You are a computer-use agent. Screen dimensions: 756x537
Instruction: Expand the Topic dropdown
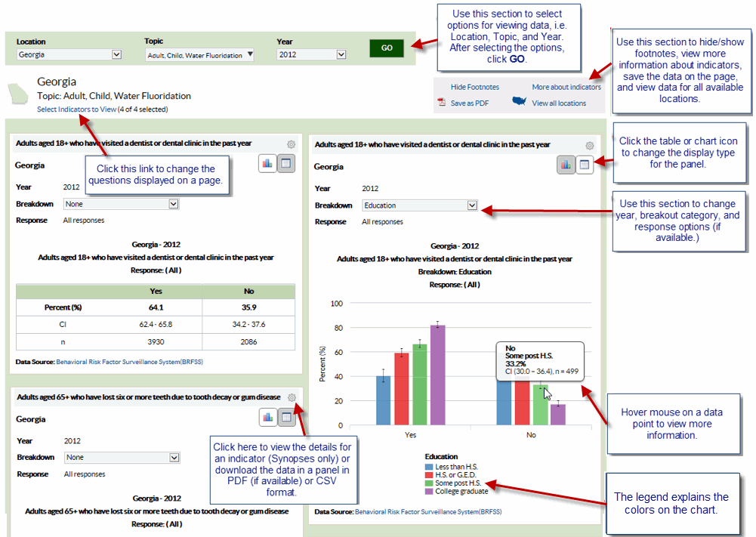199,55
